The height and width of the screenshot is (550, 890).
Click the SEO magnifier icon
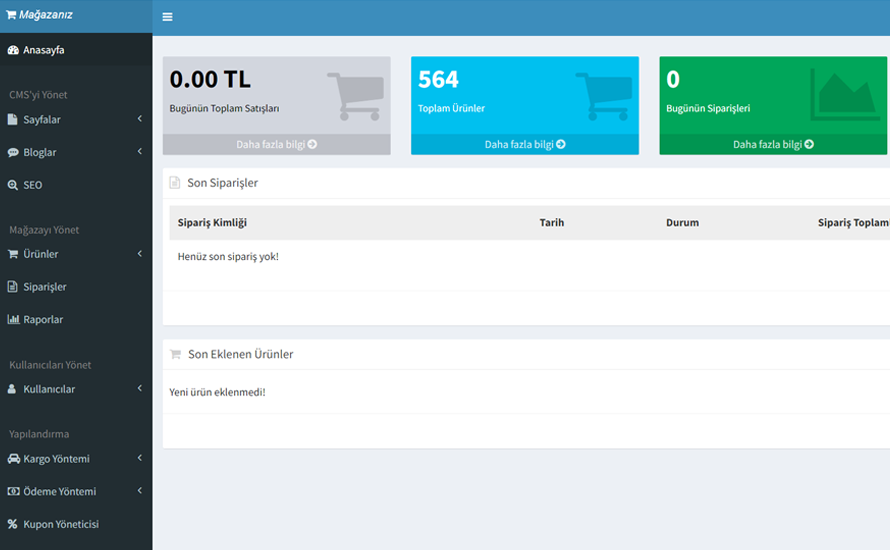[12, 185]
